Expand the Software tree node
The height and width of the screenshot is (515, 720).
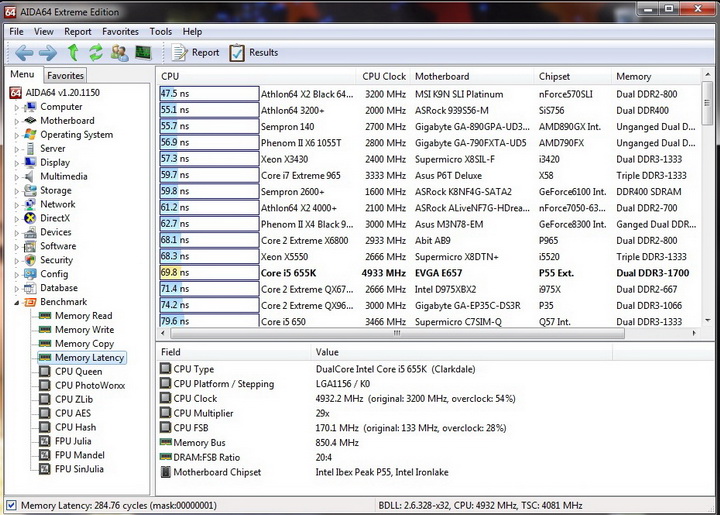pos(17,247)
